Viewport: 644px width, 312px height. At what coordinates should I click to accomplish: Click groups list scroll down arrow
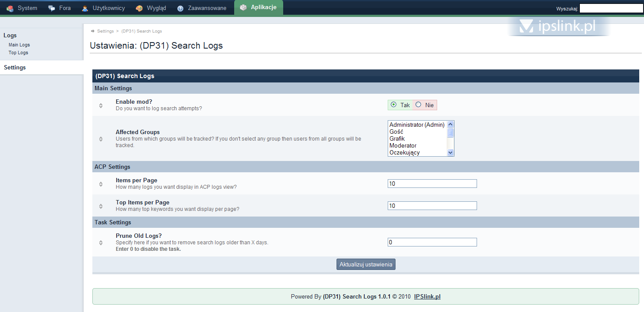(x=450, y=152)
